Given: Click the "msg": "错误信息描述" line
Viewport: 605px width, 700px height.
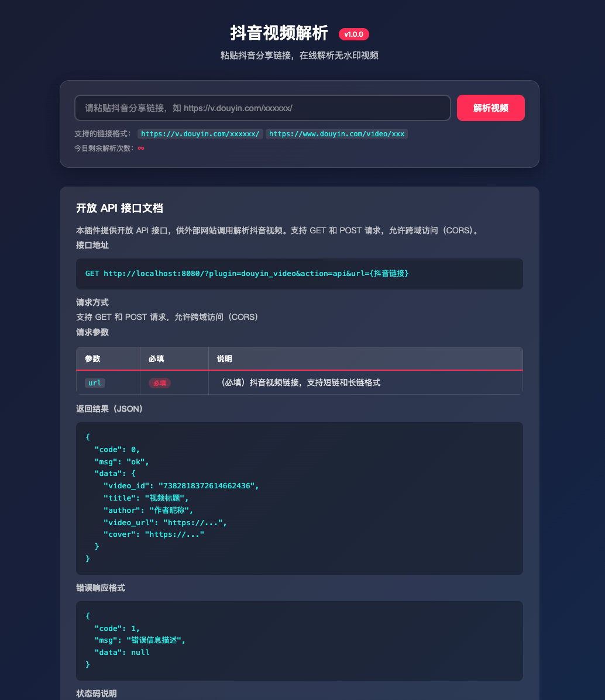Looking at the screenshot, I should 140,640.
